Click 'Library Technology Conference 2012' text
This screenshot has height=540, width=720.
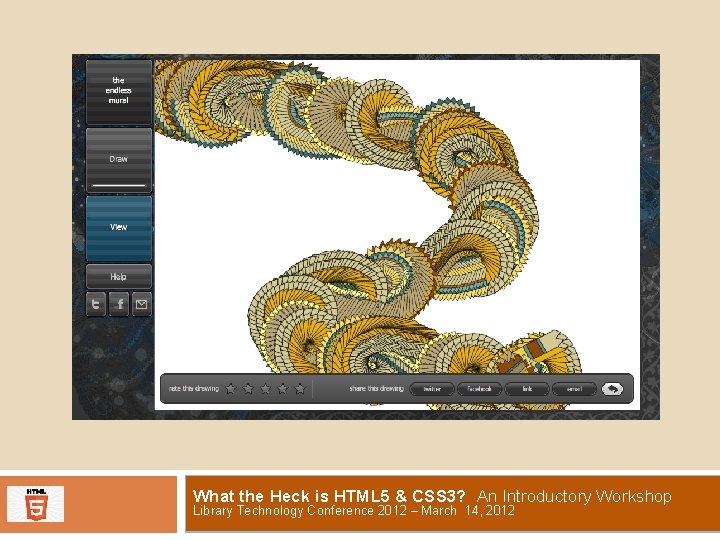click(x=300, y=511)
